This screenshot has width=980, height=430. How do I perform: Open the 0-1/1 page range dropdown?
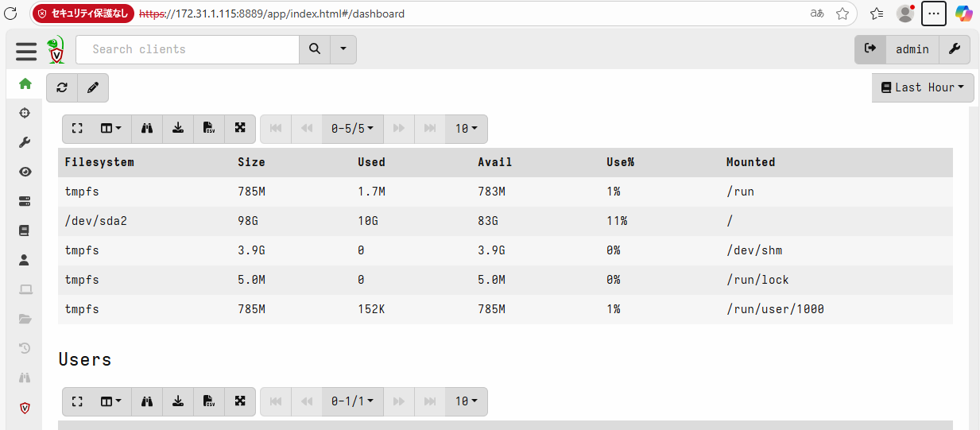point(353,401)
